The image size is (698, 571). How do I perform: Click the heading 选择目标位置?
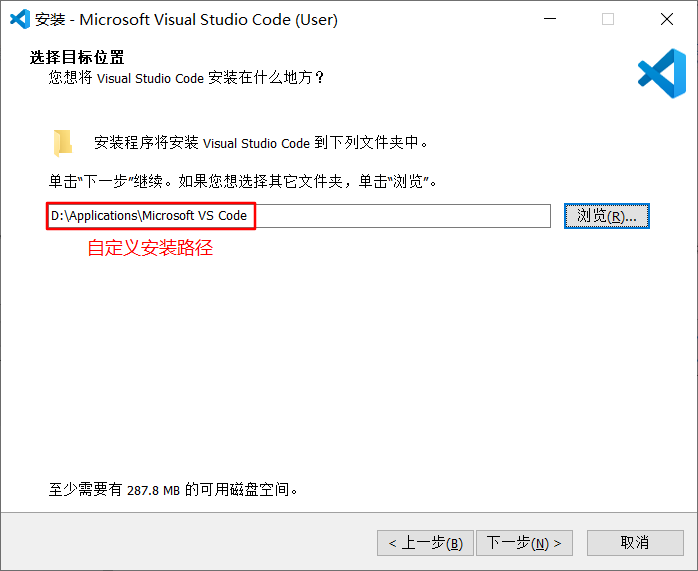click(x=77, y=57)
